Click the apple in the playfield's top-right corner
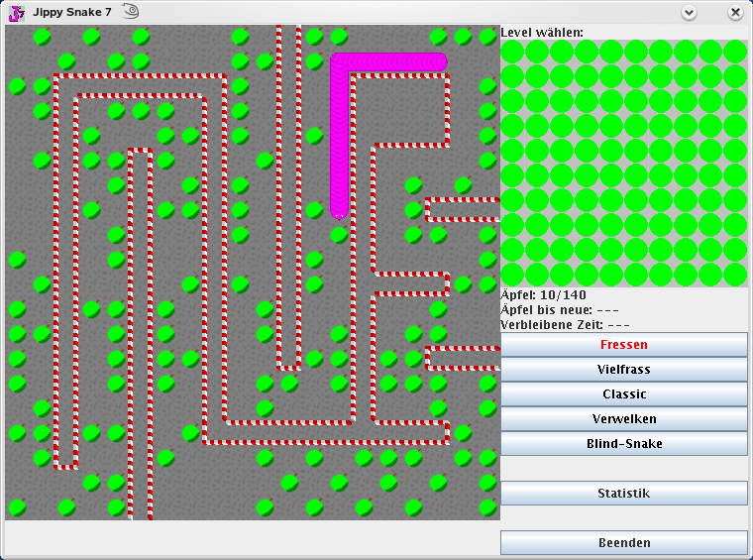Viewport: 753px width, 560px height. click(x=487, y=37)
